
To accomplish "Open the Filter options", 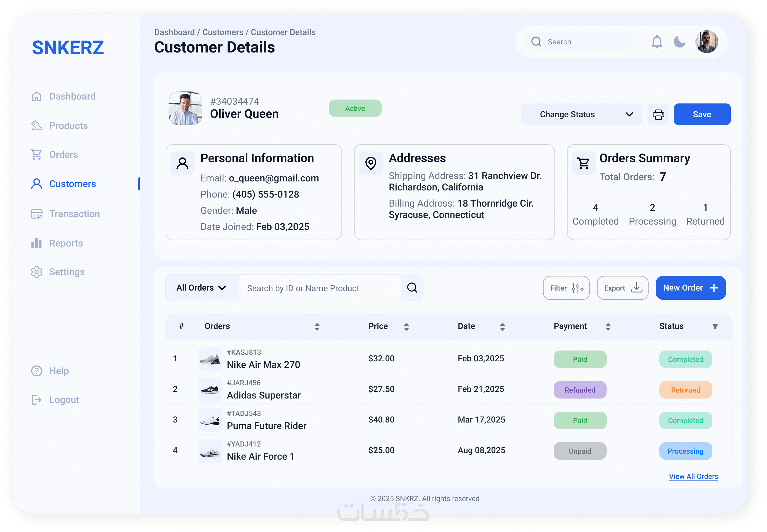I will coord(566,288).
